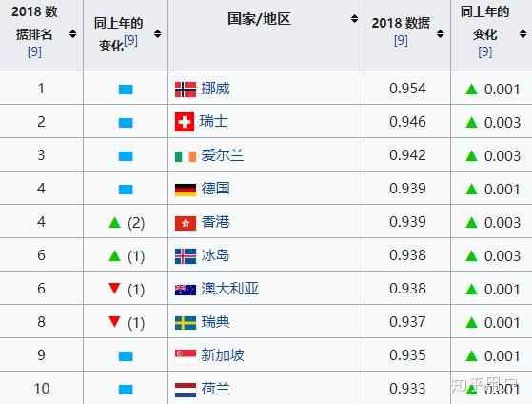Screen dimensions: 532x404
Task: Sort rank change 同上年的变化 column arrows
Action: click(157, 34)
